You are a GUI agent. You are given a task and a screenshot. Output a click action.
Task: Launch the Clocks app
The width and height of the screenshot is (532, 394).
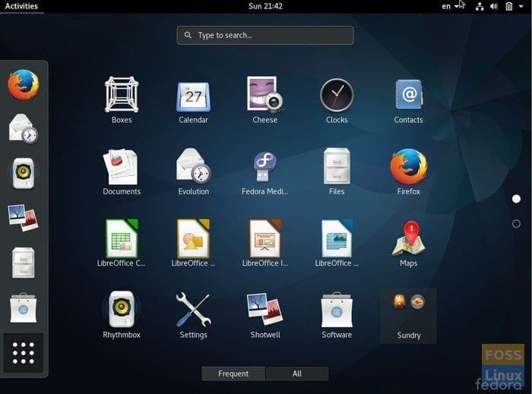[337, 101]
